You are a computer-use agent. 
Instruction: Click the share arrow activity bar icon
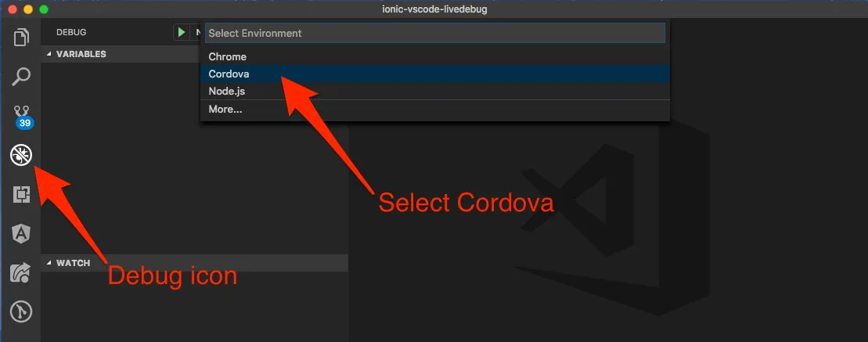21,273
